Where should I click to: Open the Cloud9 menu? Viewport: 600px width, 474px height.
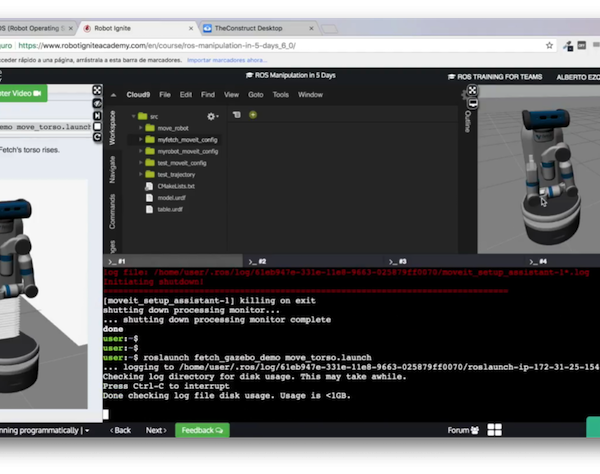(x=138, y=95)
